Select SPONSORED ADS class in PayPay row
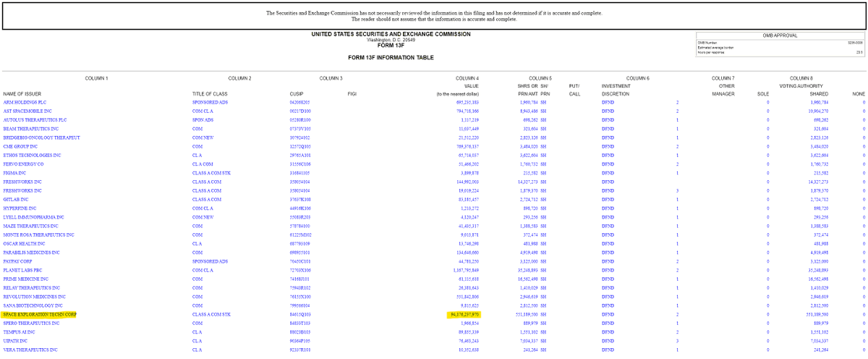Image resolution: width=868 pixels, height=359 pixels. click(x=210, y=261)
